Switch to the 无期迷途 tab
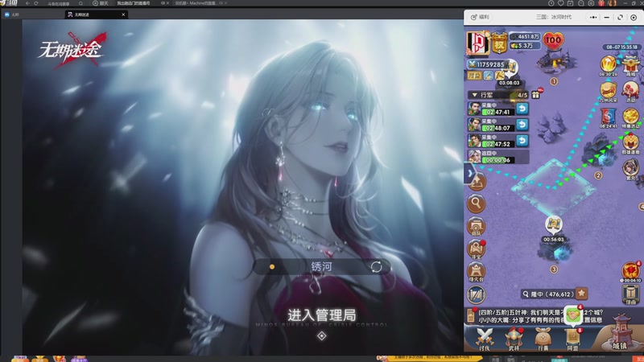 tap(96, 14)
